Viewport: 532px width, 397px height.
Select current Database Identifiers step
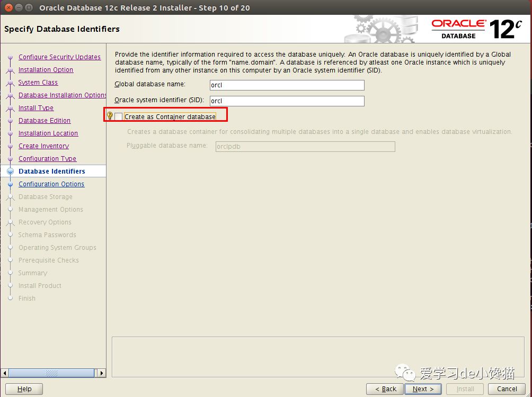coord(52,171)
